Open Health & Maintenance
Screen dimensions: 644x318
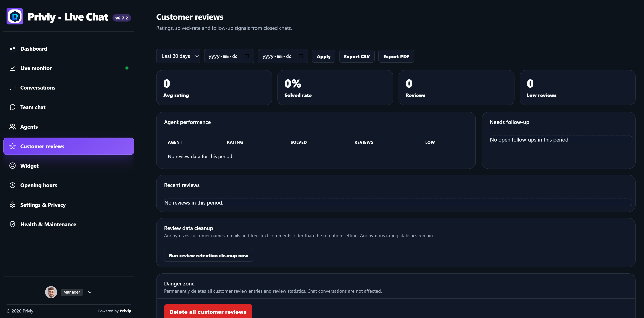click(69, 224)
